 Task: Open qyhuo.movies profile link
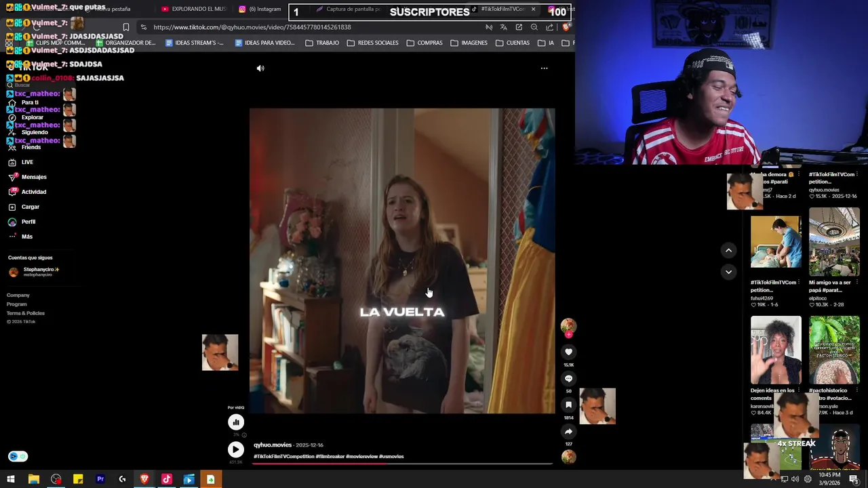pos(273,445)
